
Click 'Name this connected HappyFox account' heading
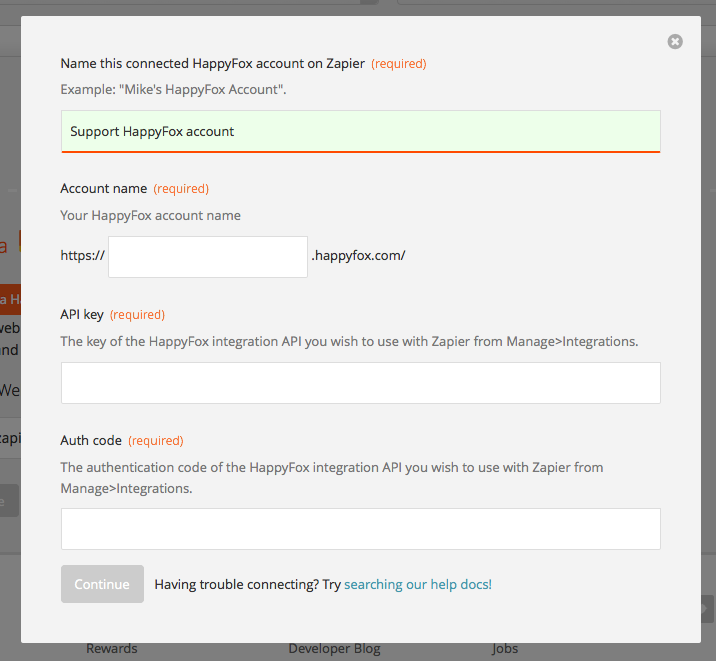click(213, 63)
